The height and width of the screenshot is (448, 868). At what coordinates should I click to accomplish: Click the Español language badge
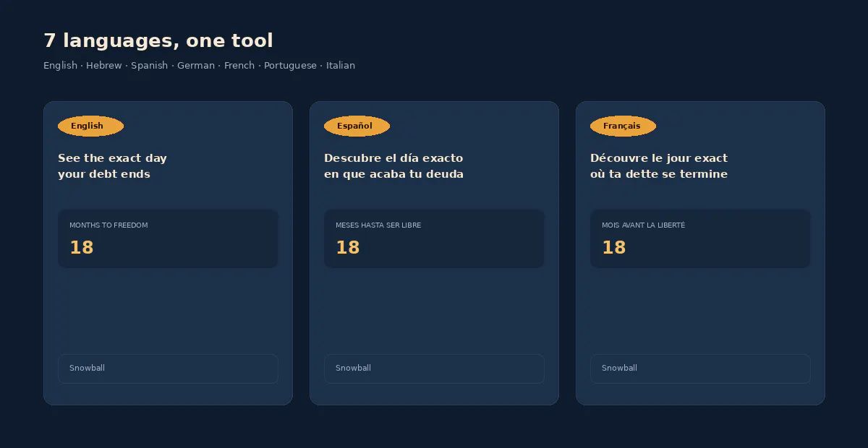357,126
